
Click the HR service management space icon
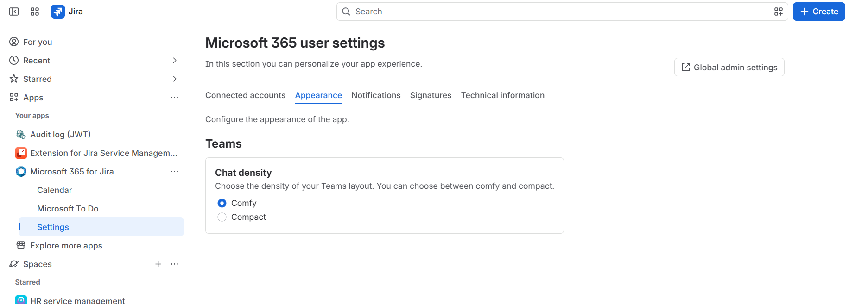[x=21, y=300]
